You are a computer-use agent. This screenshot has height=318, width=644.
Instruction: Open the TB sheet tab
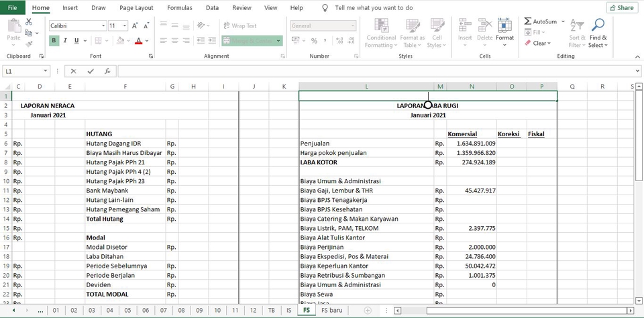pos(272,310)
